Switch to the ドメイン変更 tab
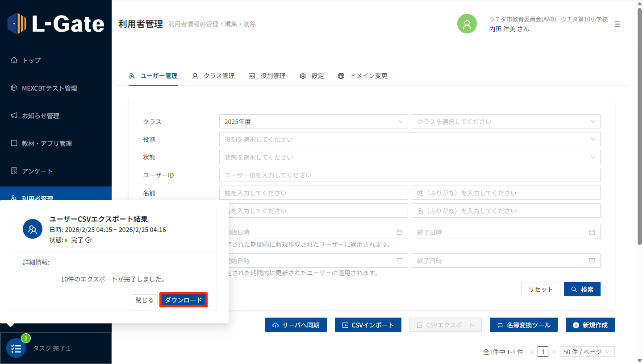The height and width of the screenshot is (364, 643). pyautogui.click(x=363, y=76)
